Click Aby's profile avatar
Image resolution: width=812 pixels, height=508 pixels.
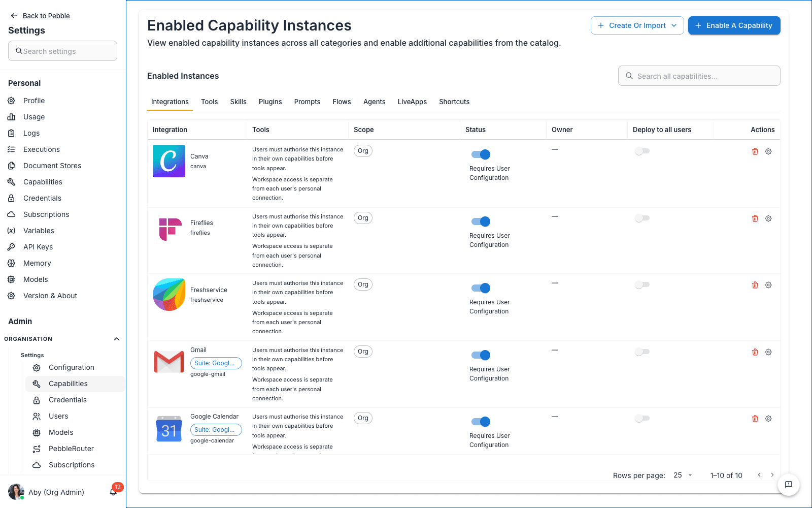tap(16, 492)
